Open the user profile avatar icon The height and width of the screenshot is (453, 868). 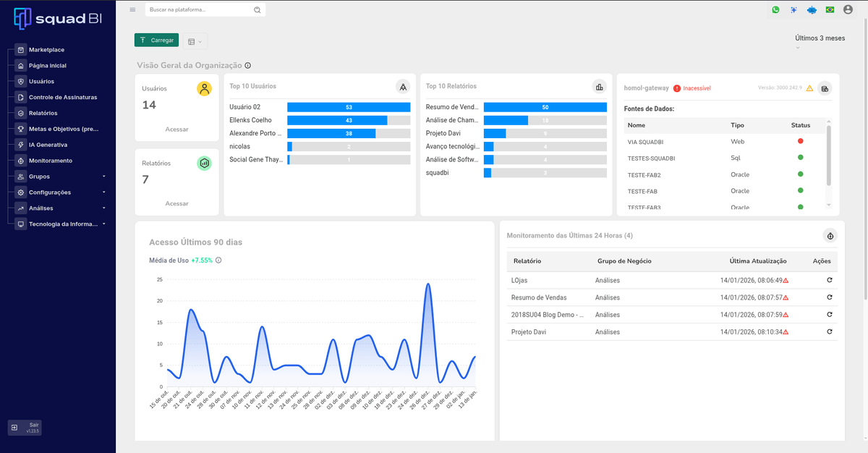[848, 9]
